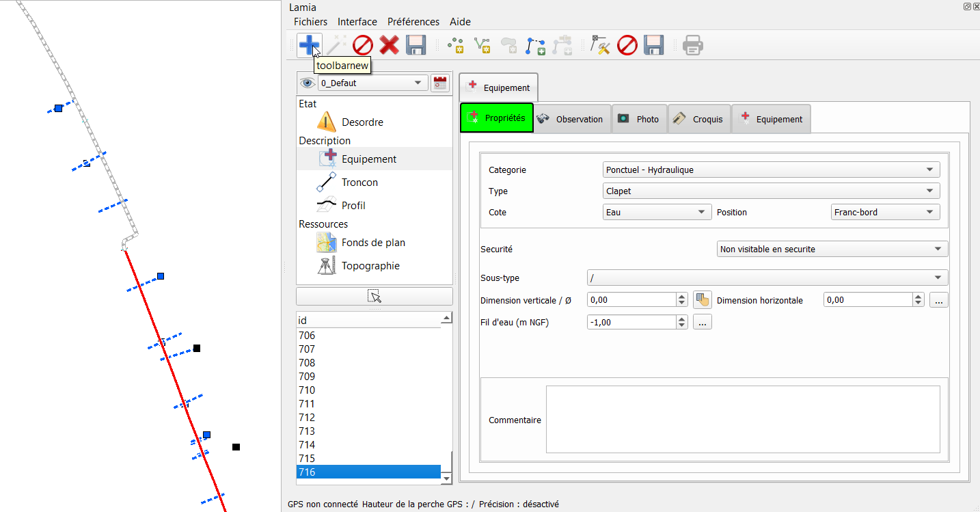Click the red X delete icon

(389, 45)
